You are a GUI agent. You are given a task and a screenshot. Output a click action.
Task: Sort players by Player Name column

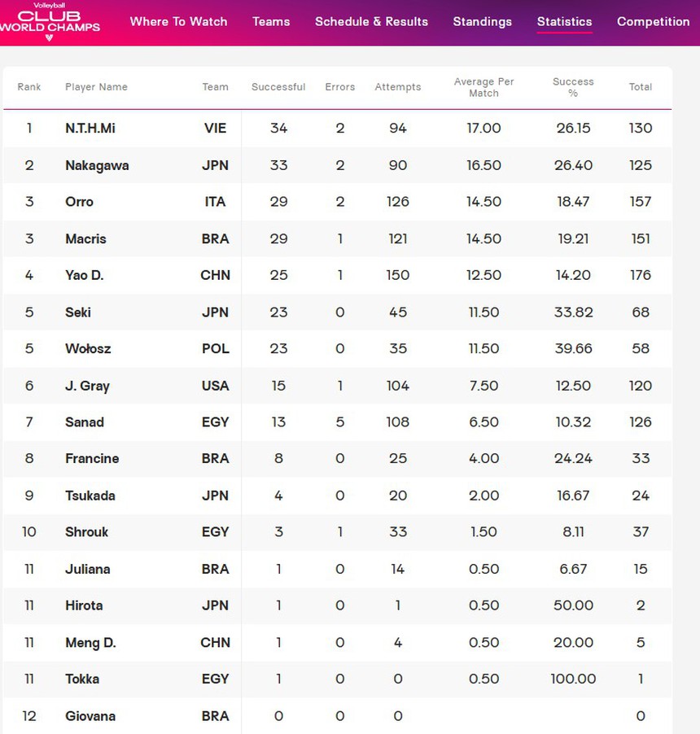click(96, 87)
